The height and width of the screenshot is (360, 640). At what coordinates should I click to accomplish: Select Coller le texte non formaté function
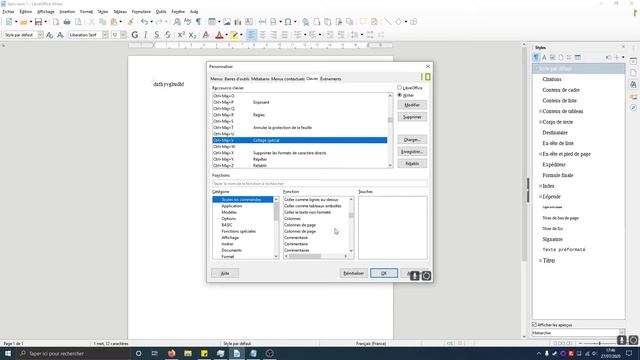(307, 212)
